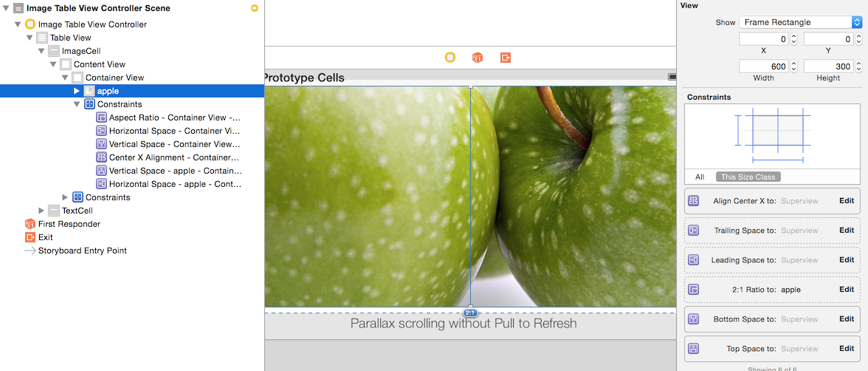Click the constraints diagram preview in inspector
The height and width of the screenshot is (371, 868).
coord(774,137)
